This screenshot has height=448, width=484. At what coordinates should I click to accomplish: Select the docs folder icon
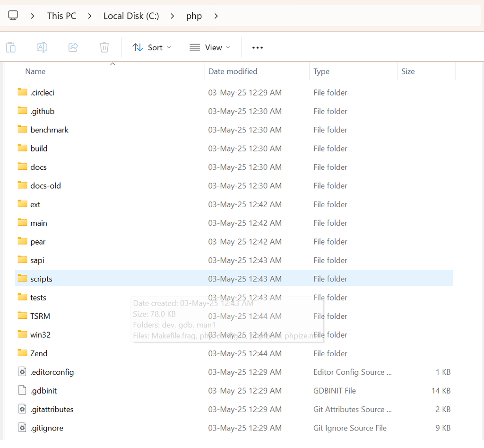coord(22,167)
